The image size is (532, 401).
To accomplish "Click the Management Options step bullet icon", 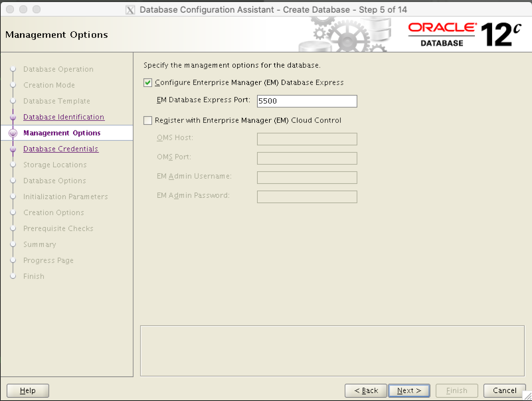I will (13, 133).
